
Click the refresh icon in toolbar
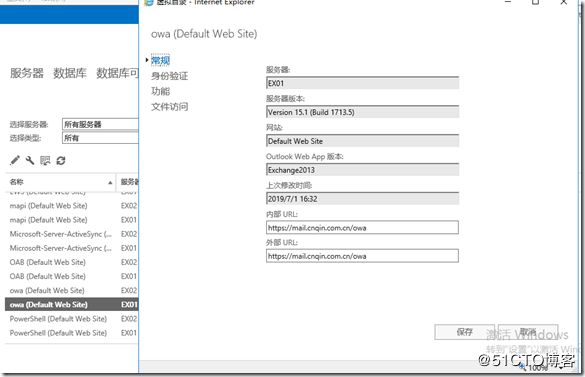61,161
